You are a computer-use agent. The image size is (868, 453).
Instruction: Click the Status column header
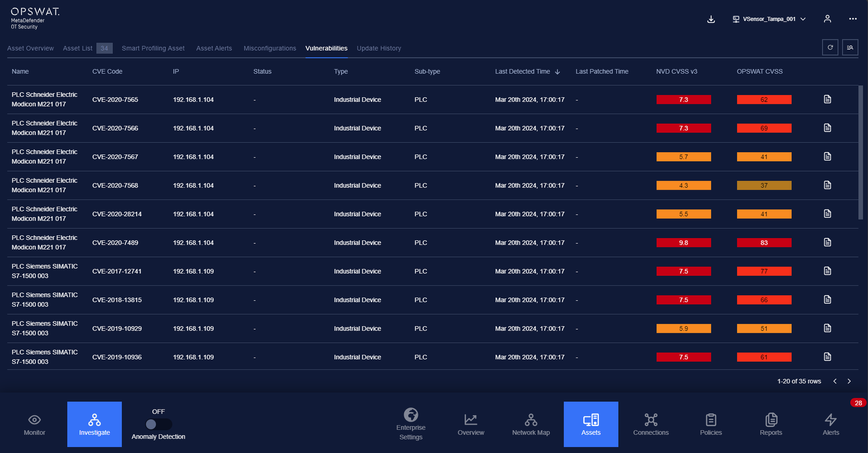click(x=262, y=72)
